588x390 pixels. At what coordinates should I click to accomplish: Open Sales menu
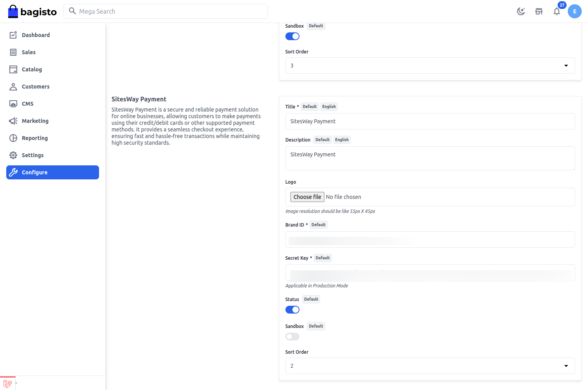pyautogui.click(x=53, y=52)
